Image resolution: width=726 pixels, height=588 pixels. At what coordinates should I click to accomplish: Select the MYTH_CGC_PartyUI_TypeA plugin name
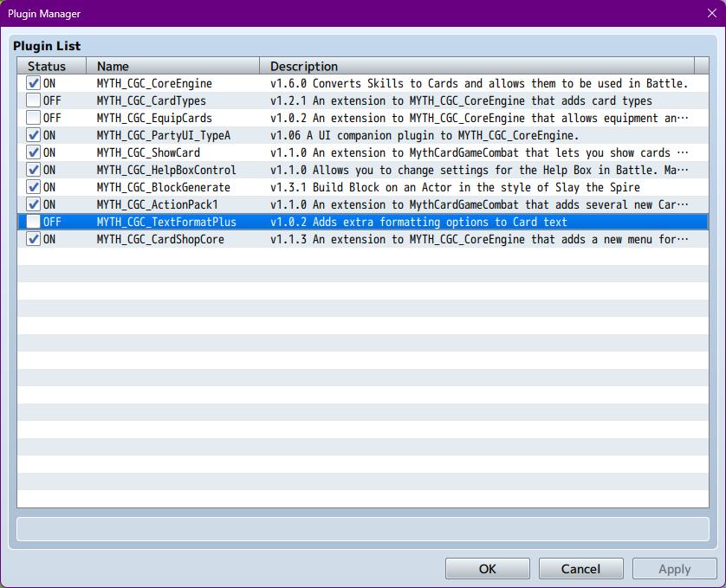click(x=164, y=135)
